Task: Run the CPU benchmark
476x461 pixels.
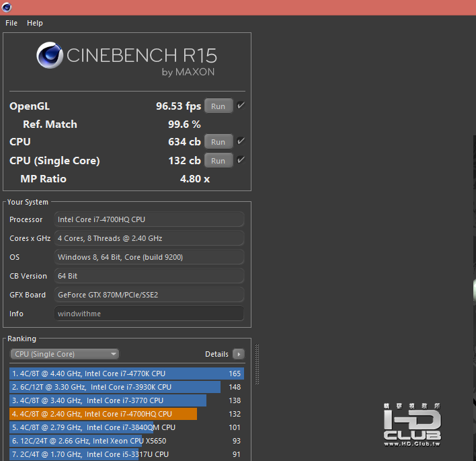Action: tap(219, 141)
